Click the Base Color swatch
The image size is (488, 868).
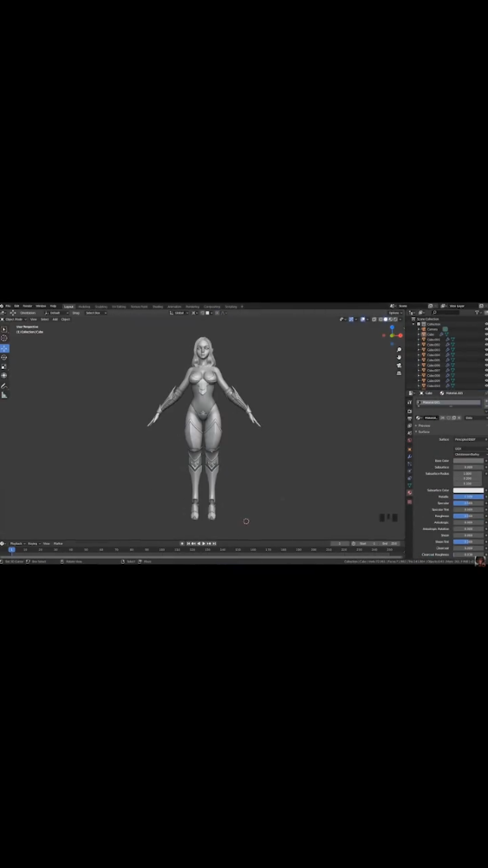click(469, 461)
